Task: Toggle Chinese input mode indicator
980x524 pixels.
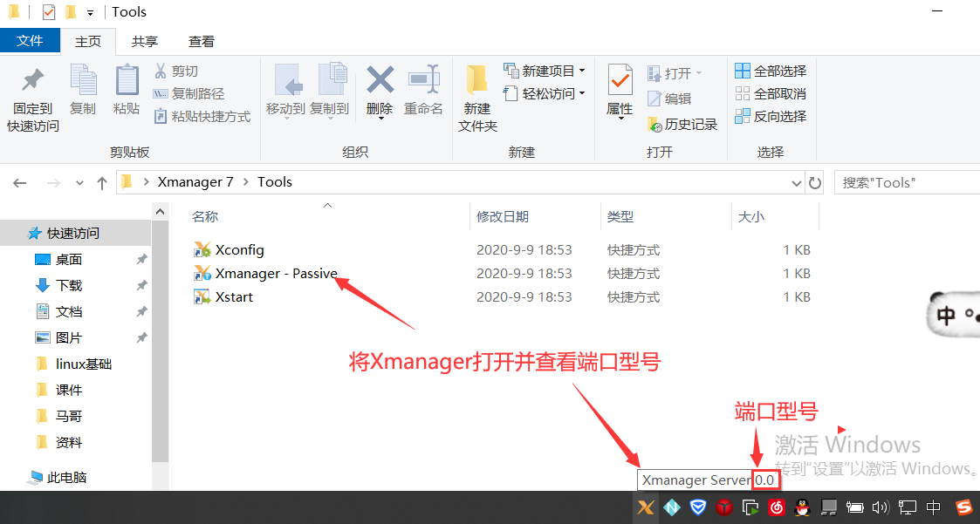Action: point(933,507)
